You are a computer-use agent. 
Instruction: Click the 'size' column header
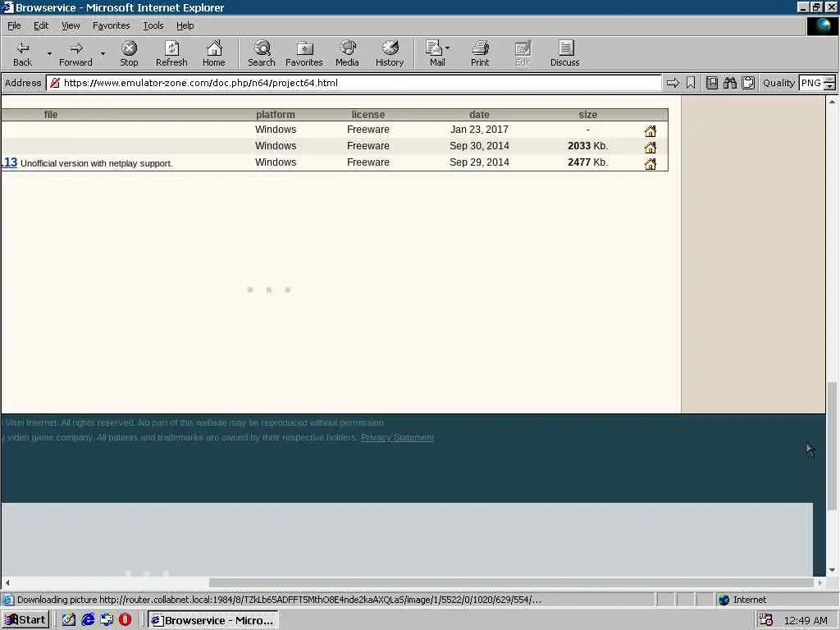point(587,115)
